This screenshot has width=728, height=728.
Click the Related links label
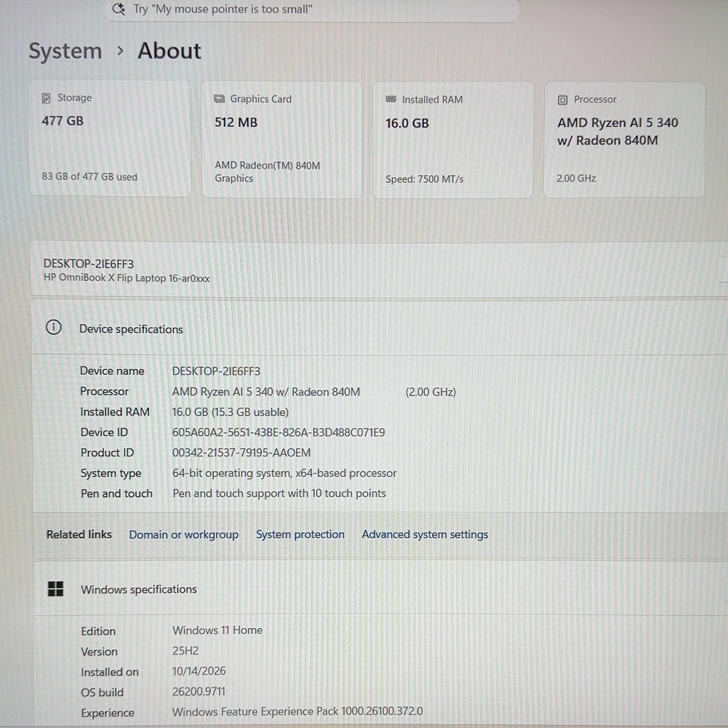[79, 534]
